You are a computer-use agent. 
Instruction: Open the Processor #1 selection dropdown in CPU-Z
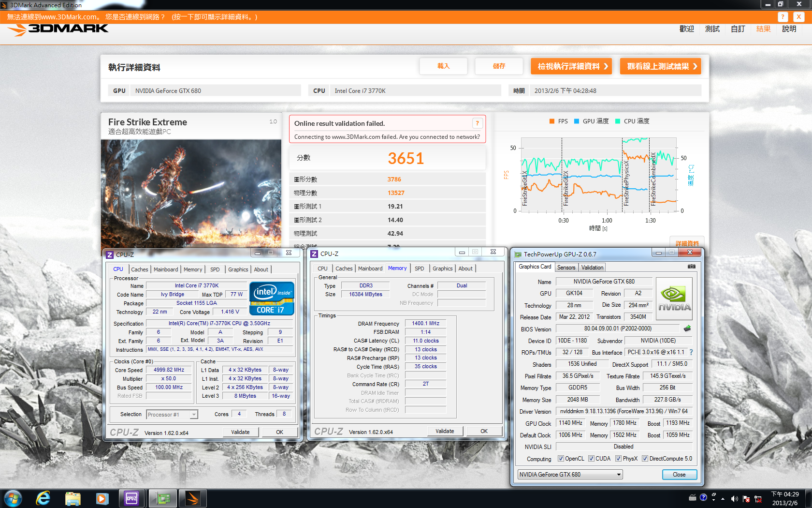[x=194, y=415]
